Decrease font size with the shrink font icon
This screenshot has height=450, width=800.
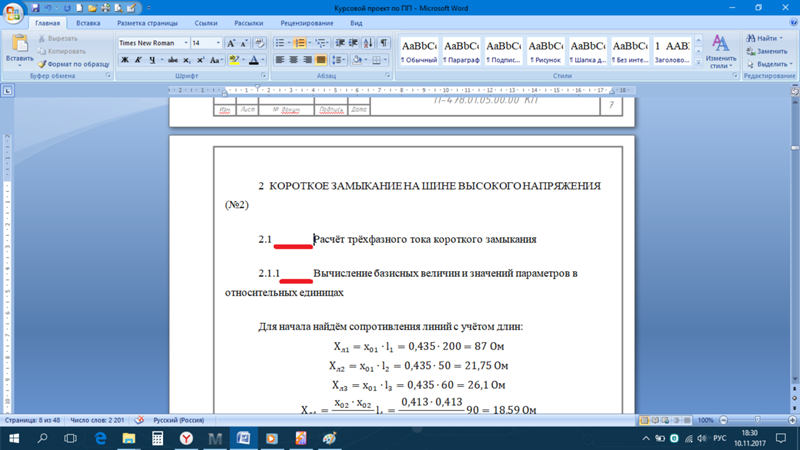pos(244,43)
